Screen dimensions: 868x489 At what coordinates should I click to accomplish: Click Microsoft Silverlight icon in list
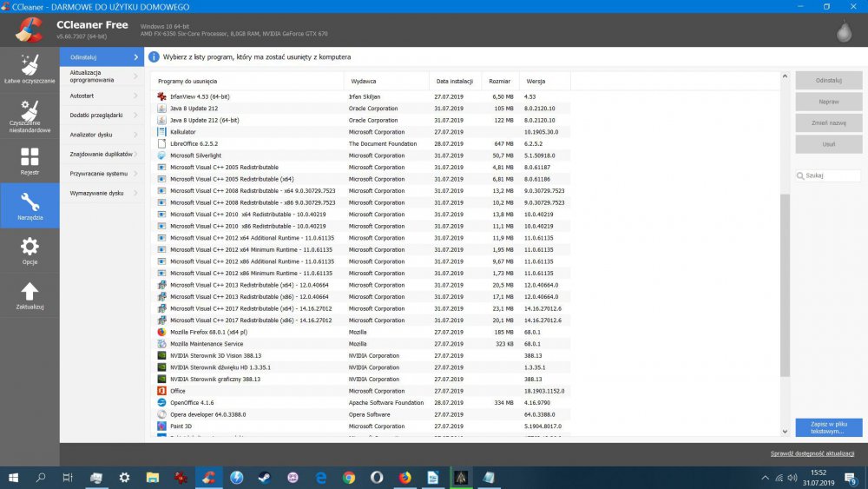coord(161,155)
